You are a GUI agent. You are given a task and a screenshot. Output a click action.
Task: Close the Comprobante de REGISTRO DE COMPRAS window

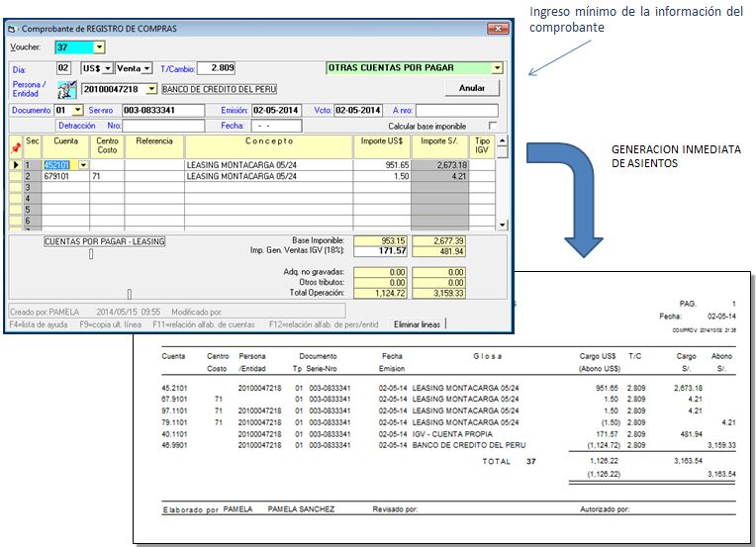click(498, 29)
